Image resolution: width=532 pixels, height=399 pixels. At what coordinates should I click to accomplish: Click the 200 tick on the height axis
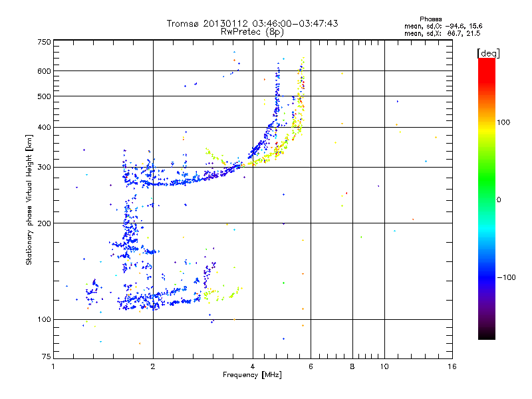point(44,223)
